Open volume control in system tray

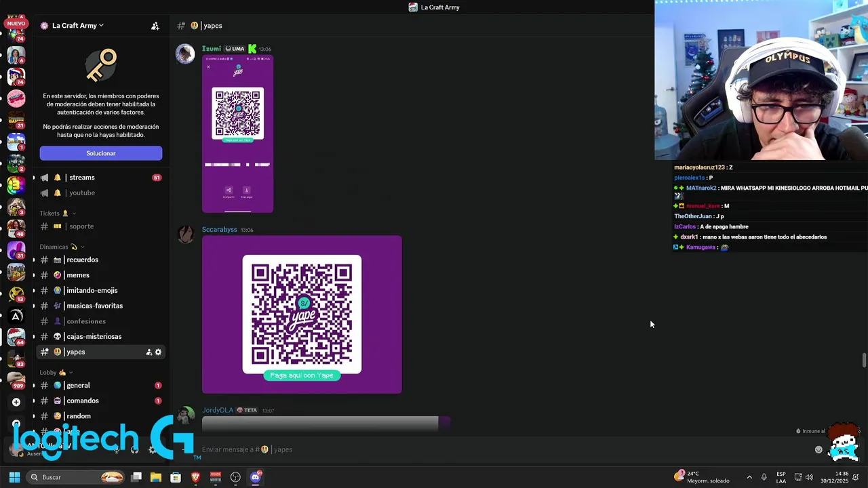point(809,477)
